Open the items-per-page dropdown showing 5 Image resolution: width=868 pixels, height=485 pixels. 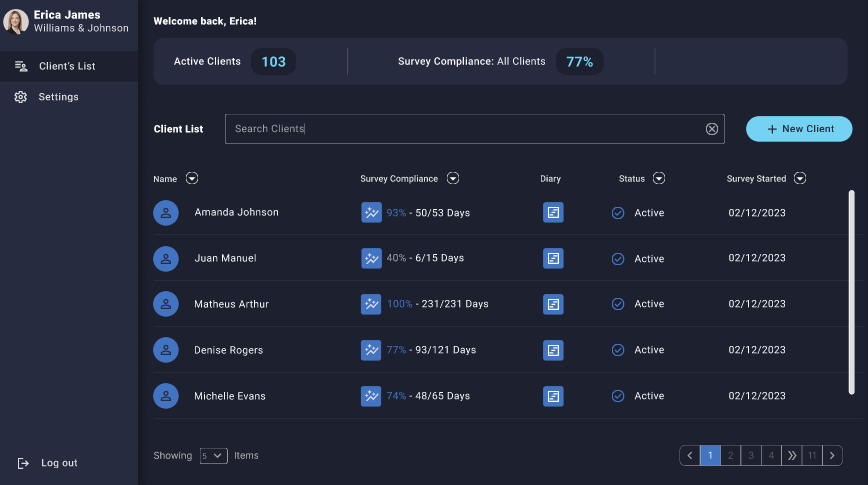coord(214,456)
